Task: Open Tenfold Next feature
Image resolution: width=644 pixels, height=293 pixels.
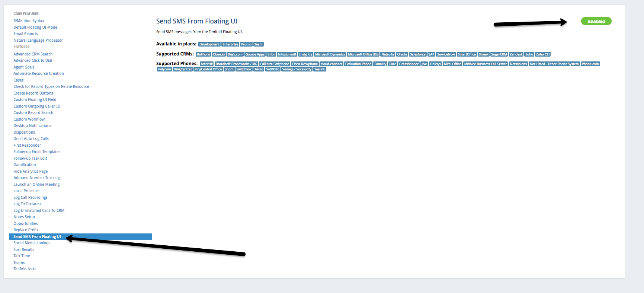Action: coord(25,269)
